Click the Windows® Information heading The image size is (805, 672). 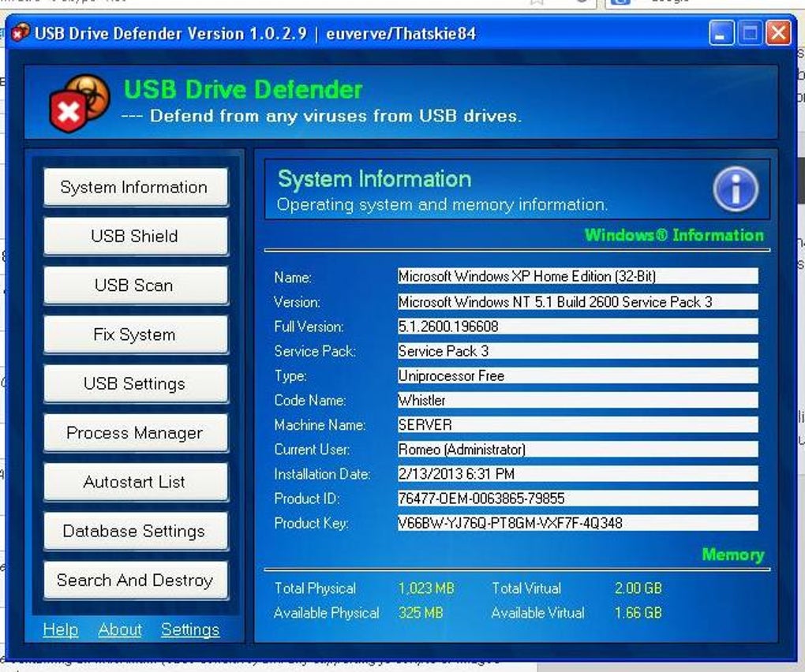pos(674,235)
